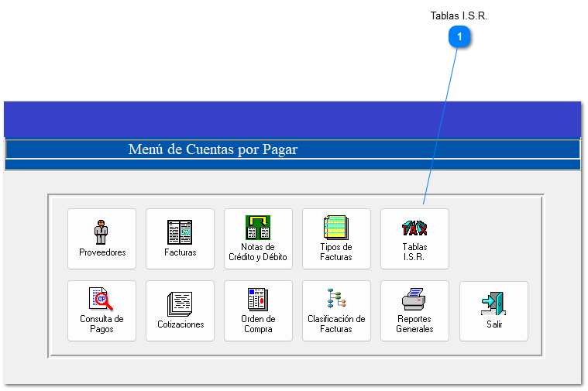The width and height of the screenshot is (588, 391).
Task: Click the Tablas I.S.R. button label
Action: (414, 252)
